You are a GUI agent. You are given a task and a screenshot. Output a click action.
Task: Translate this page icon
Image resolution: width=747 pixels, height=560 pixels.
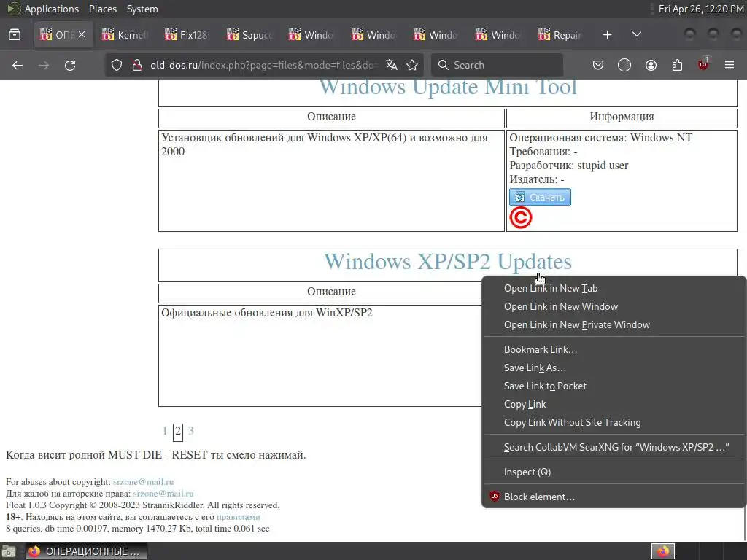(392, 65)
